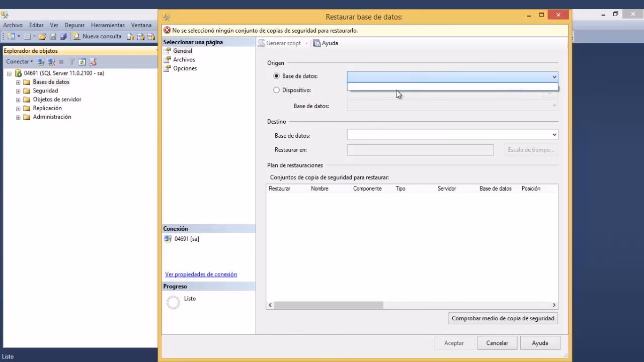Expand the Replicación folder
Screen dimensions: 644x362
coord(18,109)
